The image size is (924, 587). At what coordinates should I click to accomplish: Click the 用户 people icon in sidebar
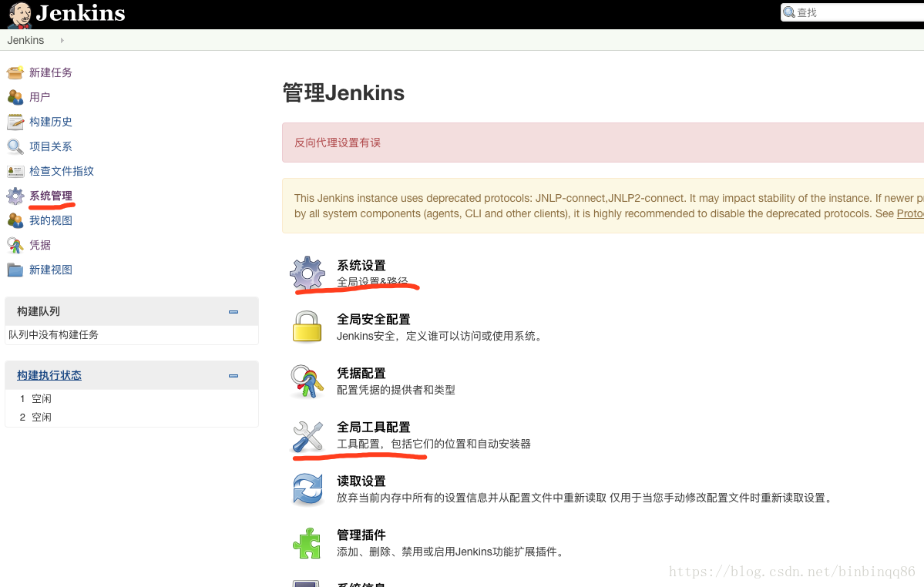[x=17, y=97]
